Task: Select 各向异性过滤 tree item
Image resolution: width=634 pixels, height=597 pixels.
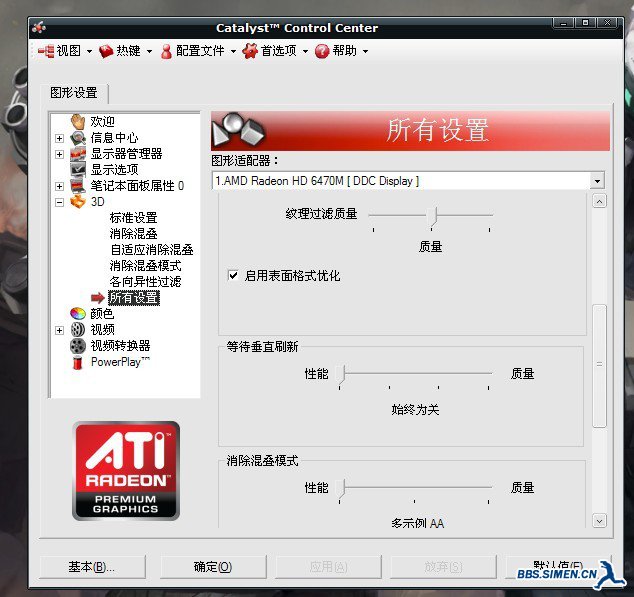Action: coord(146,282)
